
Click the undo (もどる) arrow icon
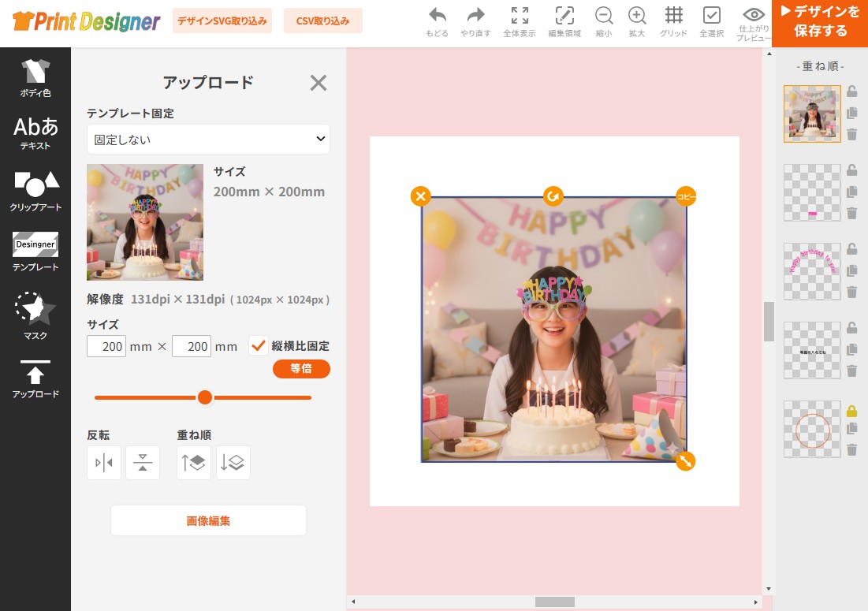[x=437, y=17]
